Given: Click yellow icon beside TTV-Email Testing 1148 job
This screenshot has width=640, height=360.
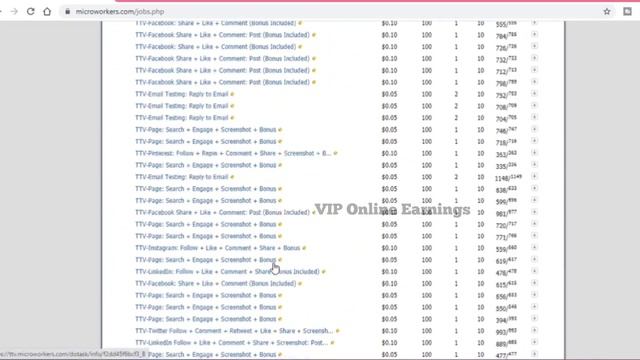Looking at the screenshot, I should point(232,178).
